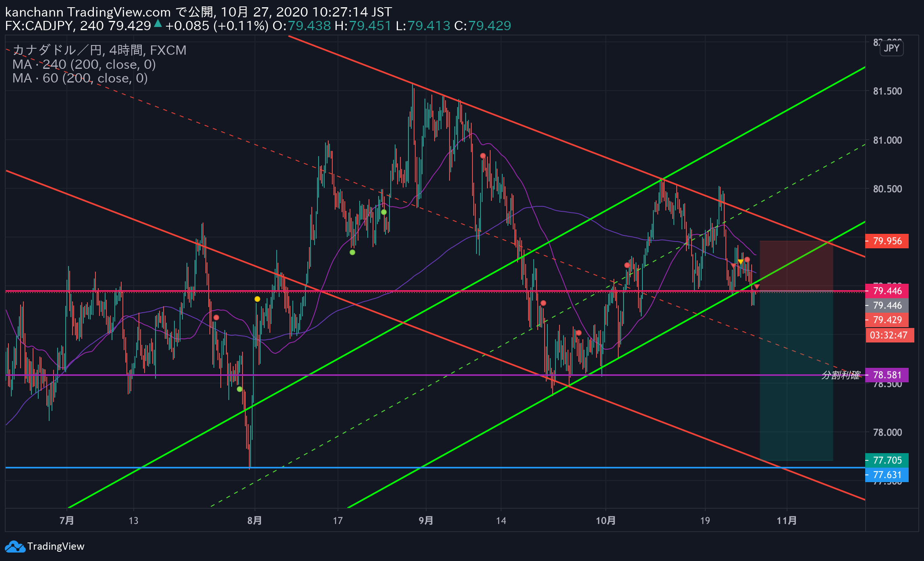Click the 13 date axis label
Screen dimensions: 924x561
tap(133, 521)
